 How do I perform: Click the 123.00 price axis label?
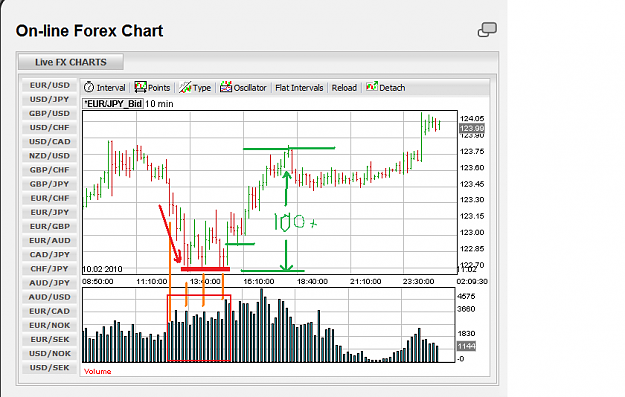click(472, 232)
